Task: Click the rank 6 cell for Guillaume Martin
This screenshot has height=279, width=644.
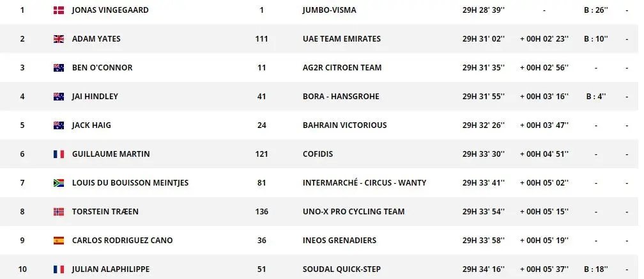Action: [x=22, y=154]
